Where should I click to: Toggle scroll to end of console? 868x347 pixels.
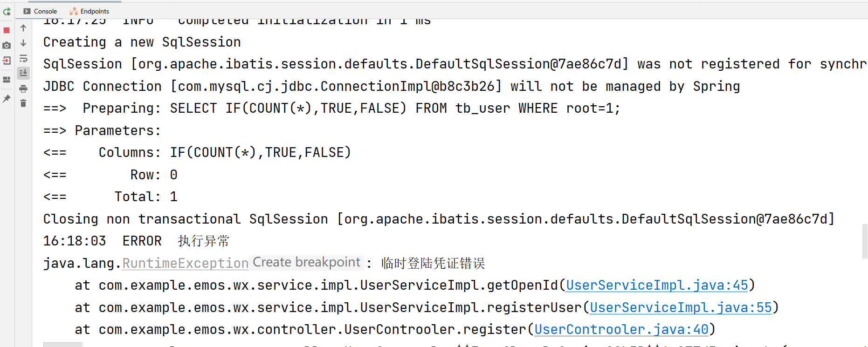tap(23, 73)
